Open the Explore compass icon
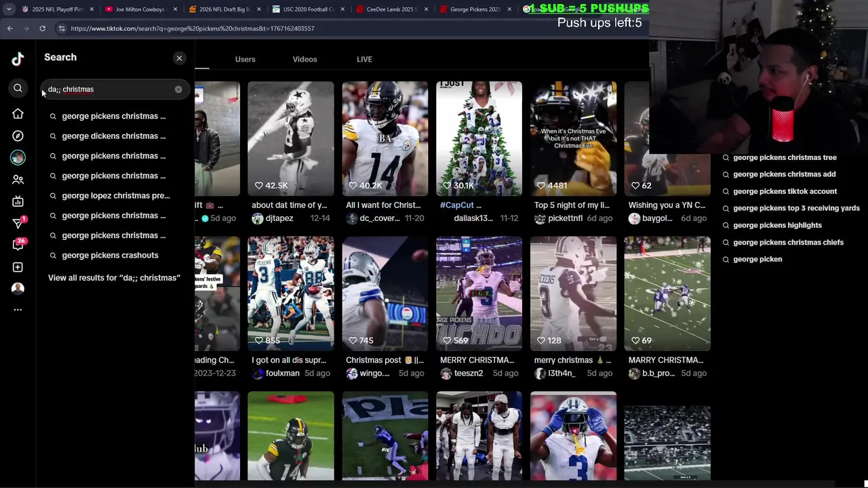Screen dimensions: 868x488 pyautogui.click(x=18, y=136)
